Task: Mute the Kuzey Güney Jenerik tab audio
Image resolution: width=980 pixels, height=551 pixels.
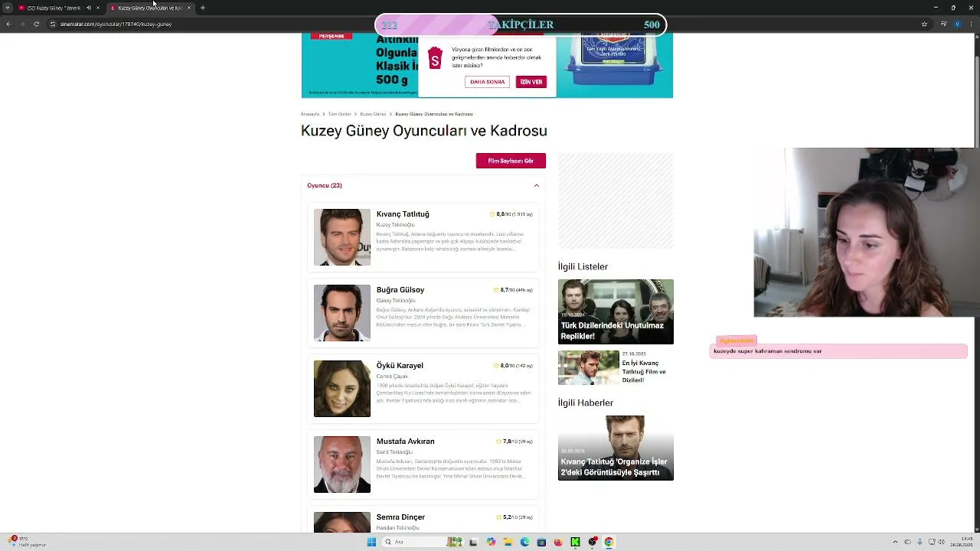Action: coord(88,8)
